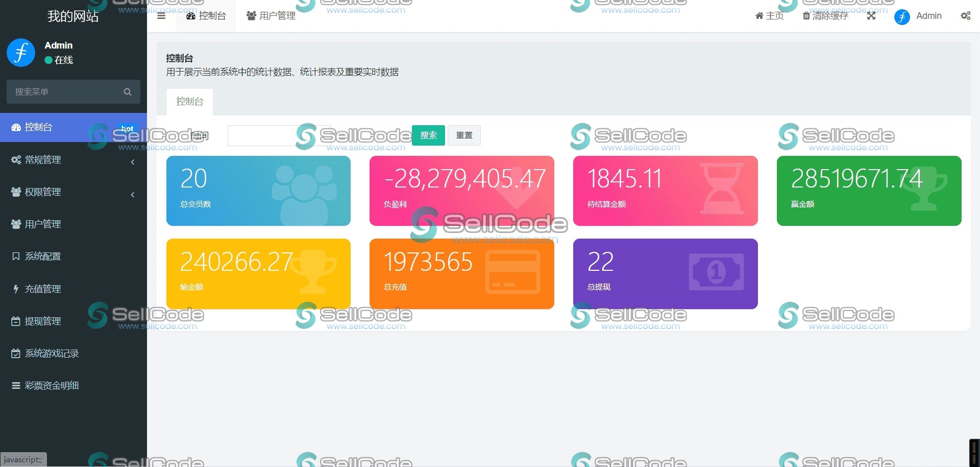The height and width of the screenshot is (467, 980).
Task: Open 用户管理 in the sidebar
Action: pos(43,224)
